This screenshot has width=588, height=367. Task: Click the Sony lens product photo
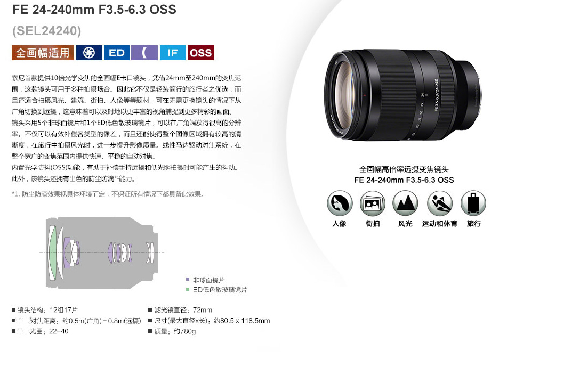click(x=402, y=95)
